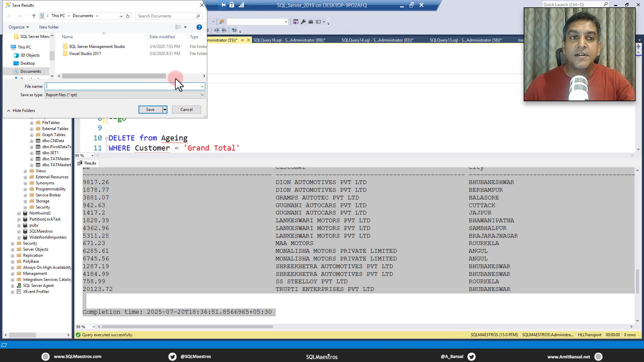Collapse the DELETE statement code block
This screenshot has width=644, height=362.
107,138
